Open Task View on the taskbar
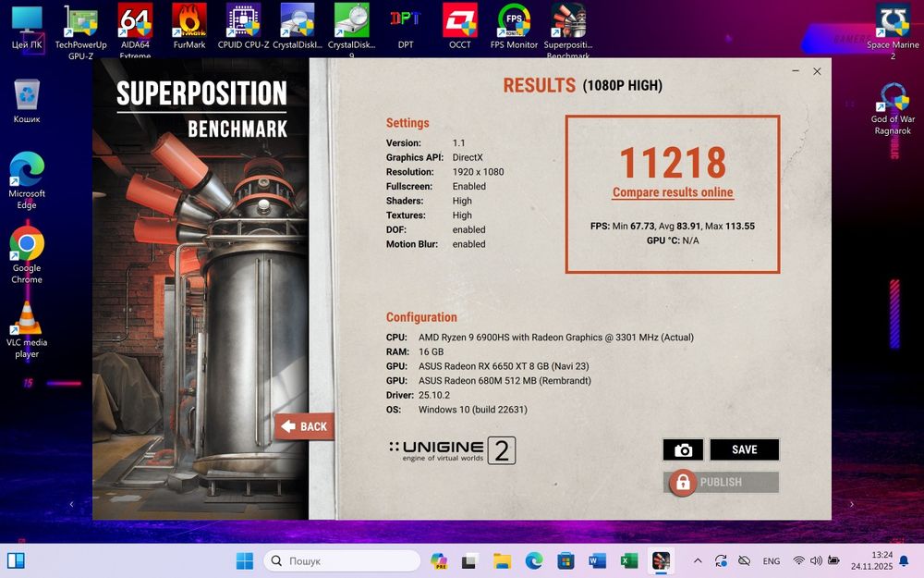 (469, 561)
